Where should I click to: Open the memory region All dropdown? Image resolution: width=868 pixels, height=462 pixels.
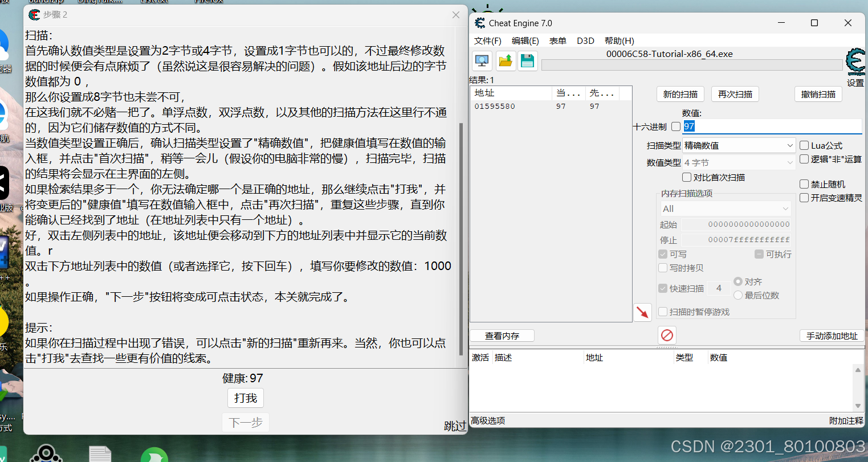point(726,208)
